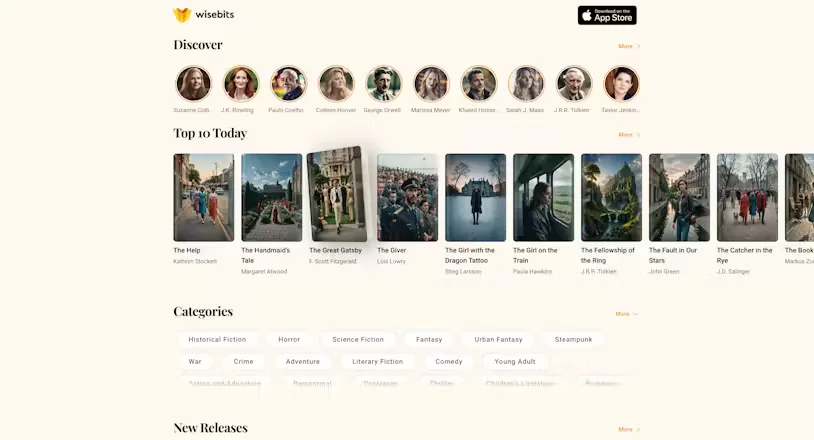The width and height of the screenshot is (814, 440).
Task: Choose the Historical Fiction category chip
Action: coord(217,339)
